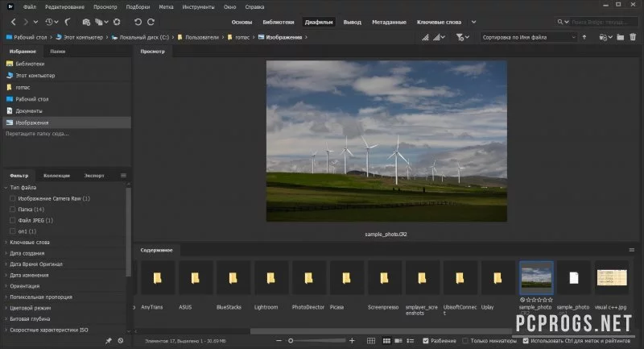Image resolution: width=644 pixels, height=349 pixels.
Task: Open workspace switcher dropdown arrow
Action: [473, 23]
